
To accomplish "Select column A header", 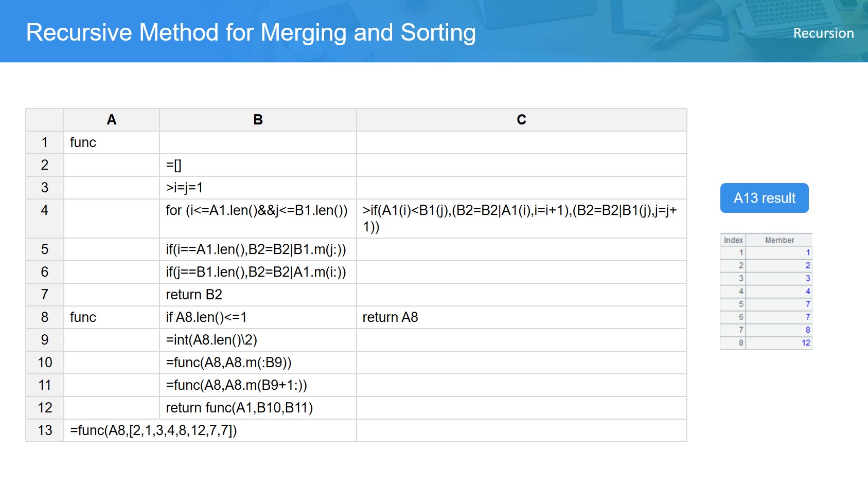I will (111, 120).
